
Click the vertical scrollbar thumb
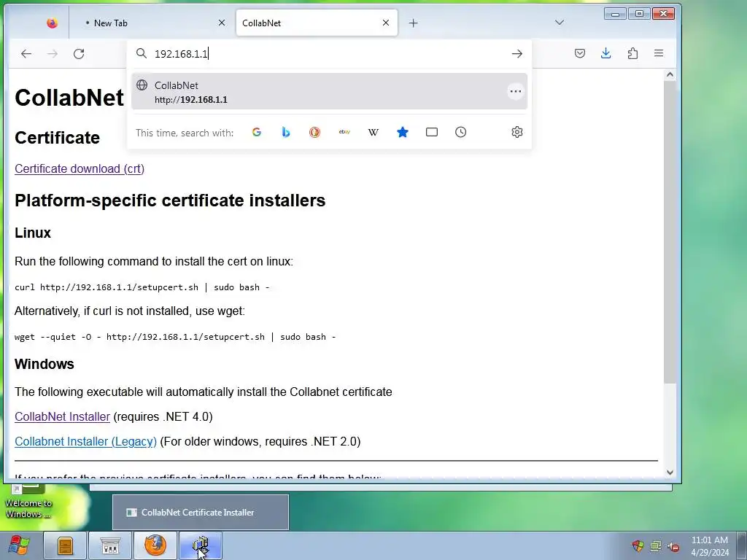(670, 231)
